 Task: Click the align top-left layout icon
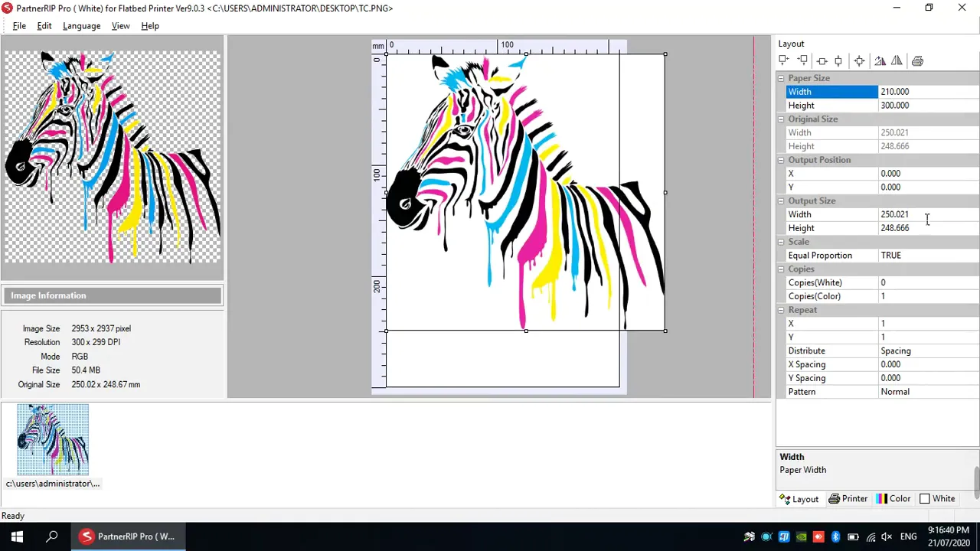tap(784, 60)
